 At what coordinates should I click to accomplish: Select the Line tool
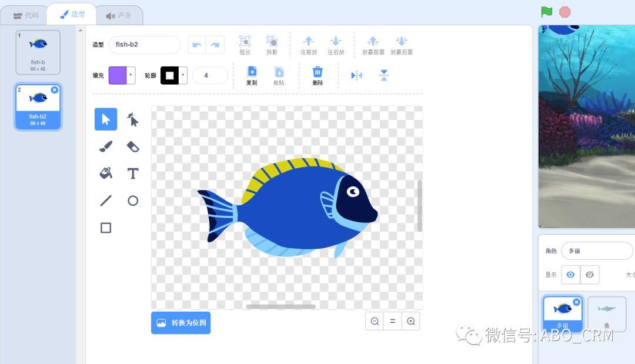coord(106,201)
